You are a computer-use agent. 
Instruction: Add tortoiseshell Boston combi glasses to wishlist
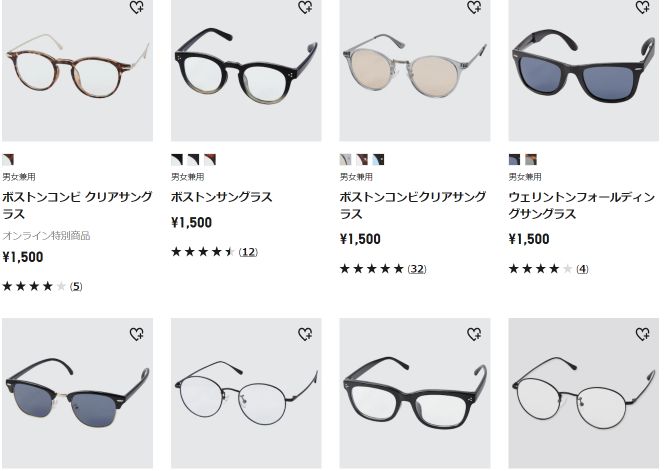[137, 7]
